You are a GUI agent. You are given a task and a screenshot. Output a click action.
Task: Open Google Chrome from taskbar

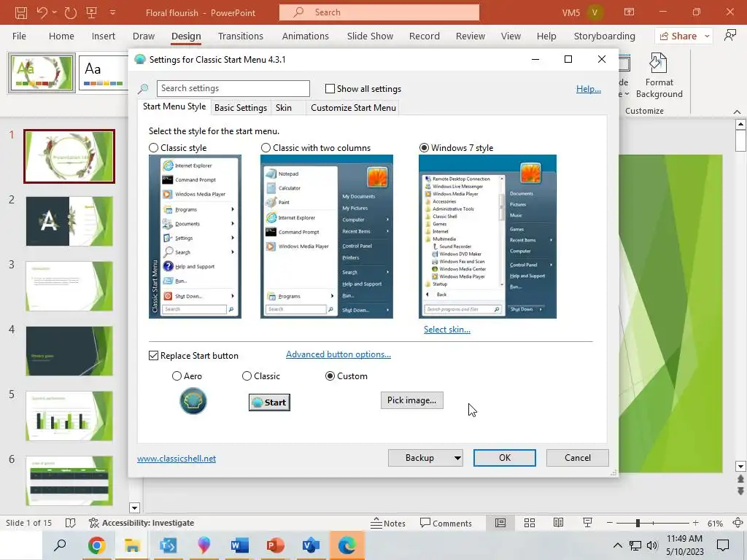[x=96, y=545]
